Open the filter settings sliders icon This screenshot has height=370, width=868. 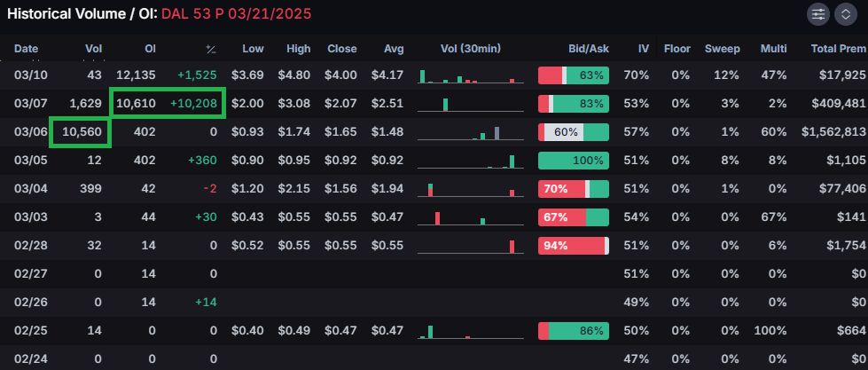point(818,15)
